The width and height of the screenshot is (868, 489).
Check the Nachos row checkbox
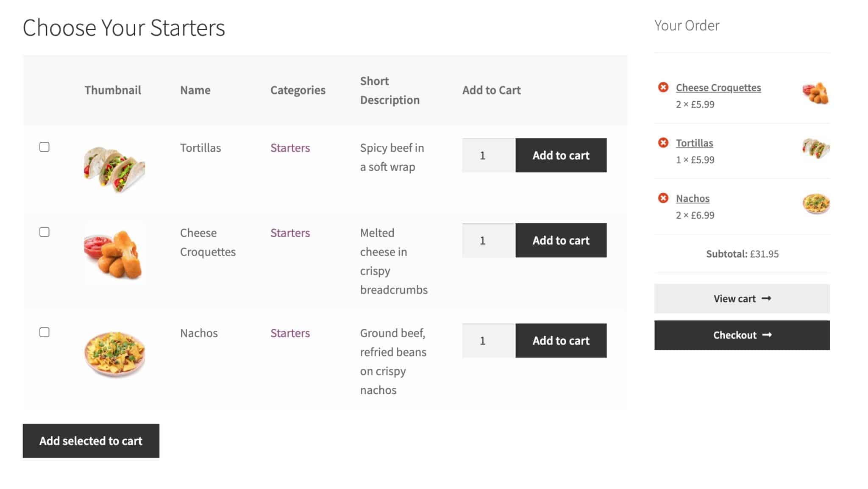45,333
